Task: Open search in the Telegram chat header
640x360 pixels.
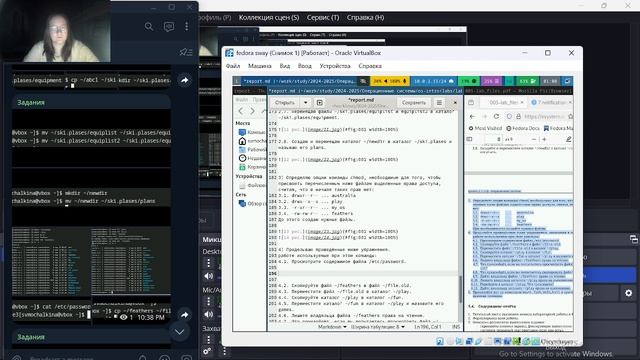Action: (x=149, y=27)
